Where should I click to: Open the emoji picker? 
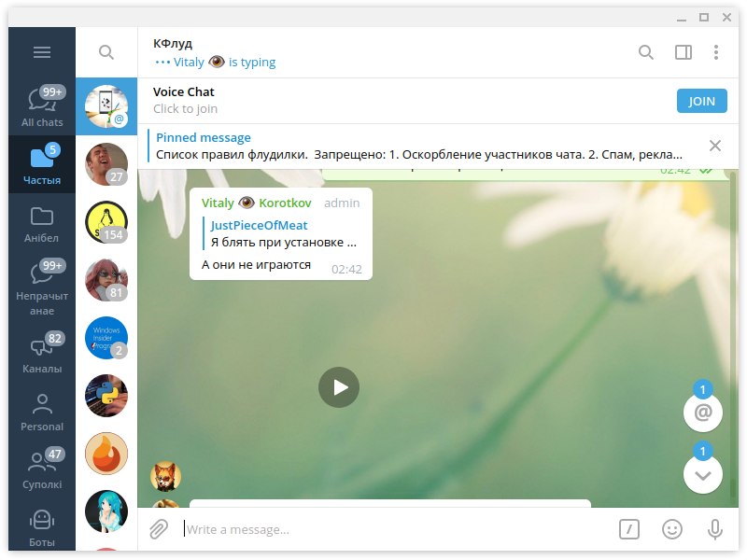(671, 529)
